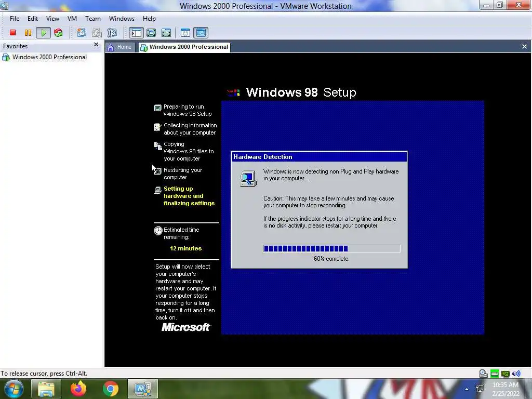The width and height of the screenshot is (532, 399).
Task: Close the current VM tab with white X
Action: (x=524, y=46)
